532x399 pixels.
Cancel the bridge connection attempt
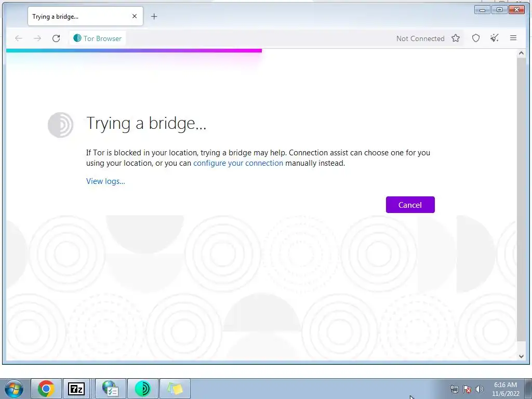410,205
